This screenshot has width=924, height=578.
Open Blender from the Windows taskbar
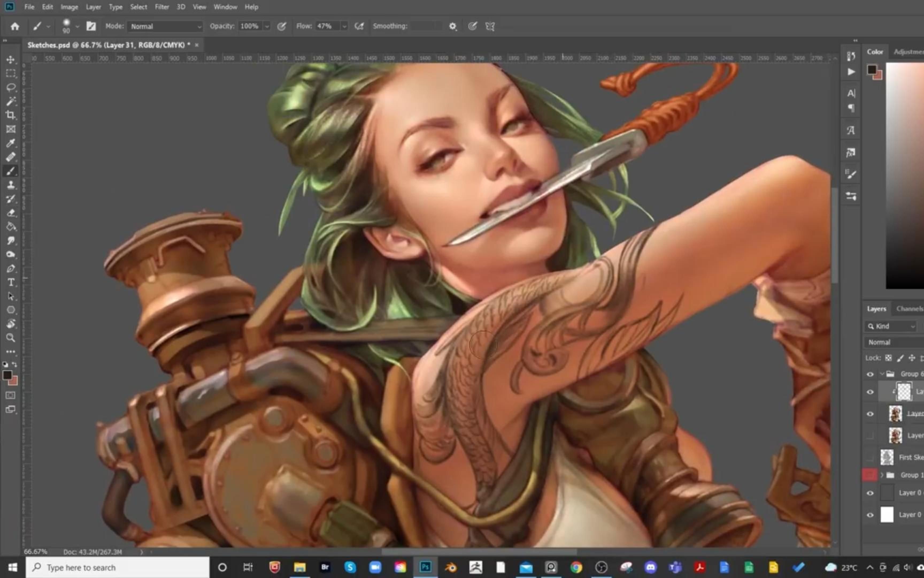(x=451, y=567)
